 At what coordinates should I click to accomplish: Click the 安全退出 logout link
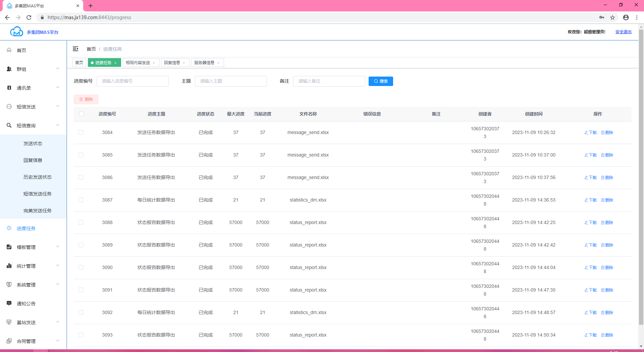click(623, 32)
